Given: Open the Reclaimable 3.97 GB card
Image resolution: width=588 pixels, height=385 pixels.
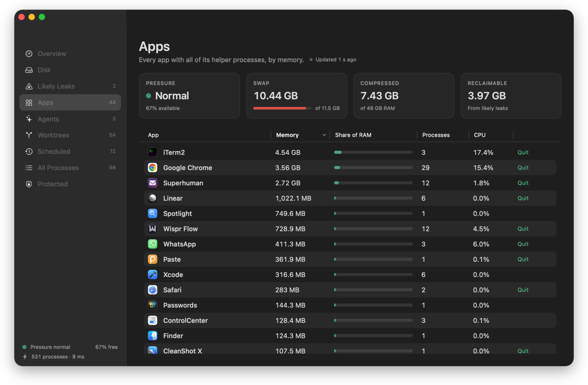Looking at the screenshot, I should pos(511,96).
